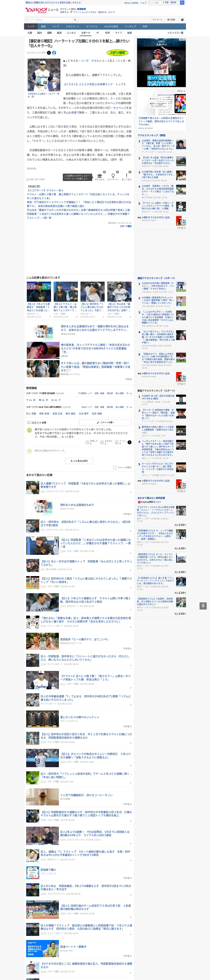The height and width of the screenshot is (980, 210).
Task: Expand the comment with もっと見る link
Action: [x=68, y=436]
